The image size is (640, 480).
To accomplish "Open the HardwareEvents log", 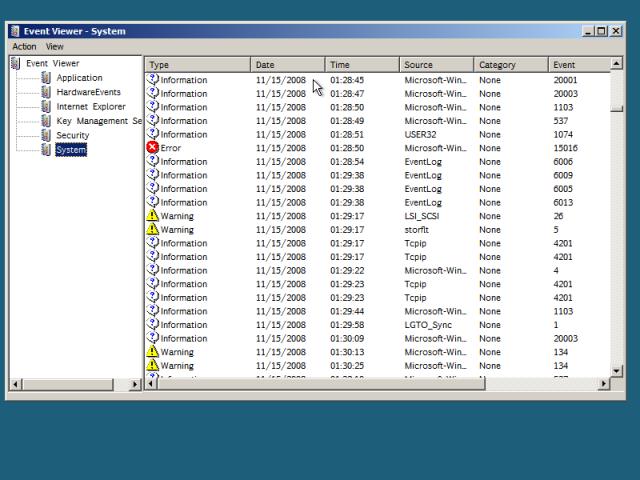I will tap(89, 92).
